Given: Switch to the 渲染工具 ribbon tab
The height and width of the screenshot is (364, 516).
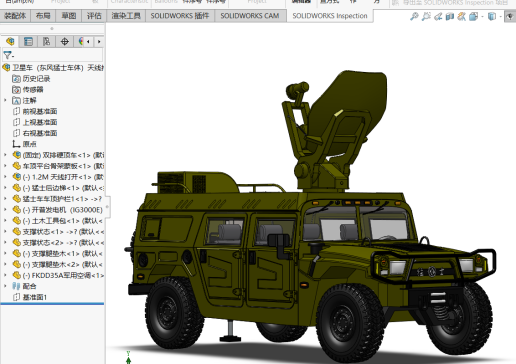Looking at the screenshot, I should click(x=126, y=16).
